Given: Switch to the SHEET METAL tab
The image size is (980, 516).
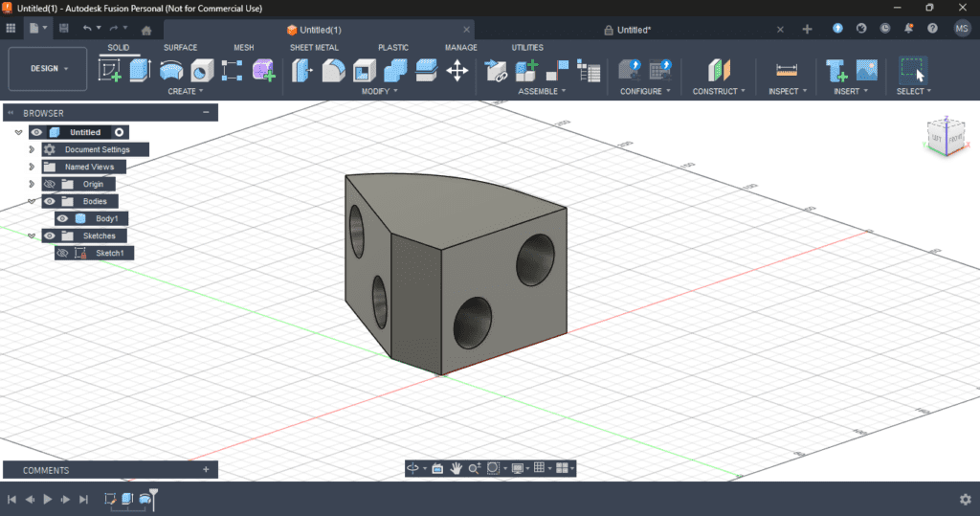Looking at the screenshot, I should click(314, 47).
